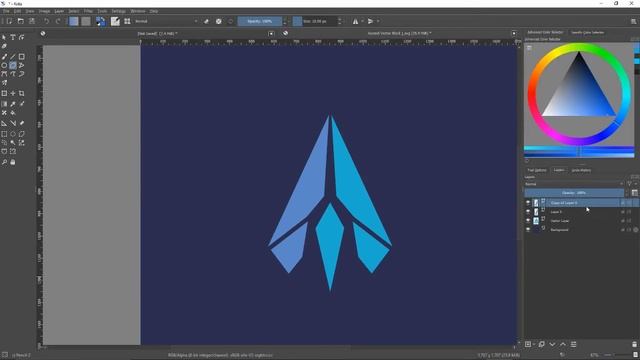This screenshot has height=360, width=640.
Task: Select the Dynamic Brush tool
Action: 22,74
